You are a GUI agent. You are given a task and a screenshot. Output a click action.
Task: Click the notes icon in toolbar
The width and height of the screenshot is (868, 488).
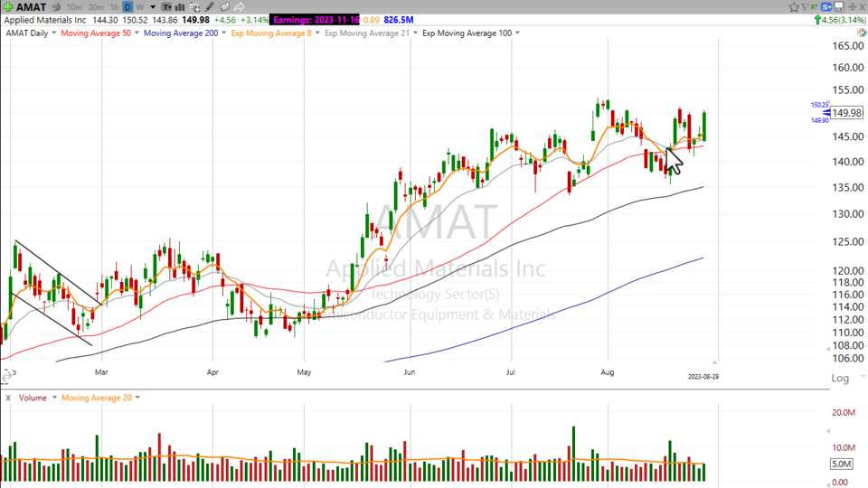[x=224, y=7]
